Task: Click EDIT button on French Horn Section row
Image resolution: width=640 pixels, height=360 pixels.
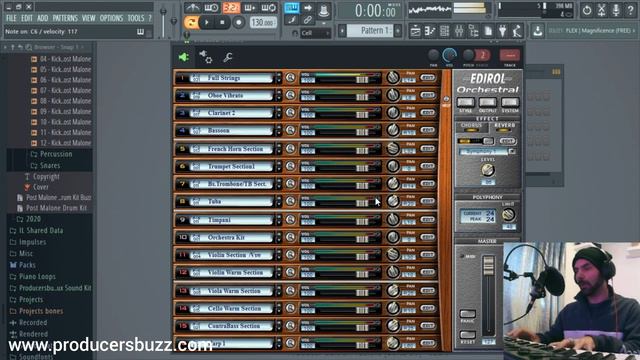Action: 427,149
